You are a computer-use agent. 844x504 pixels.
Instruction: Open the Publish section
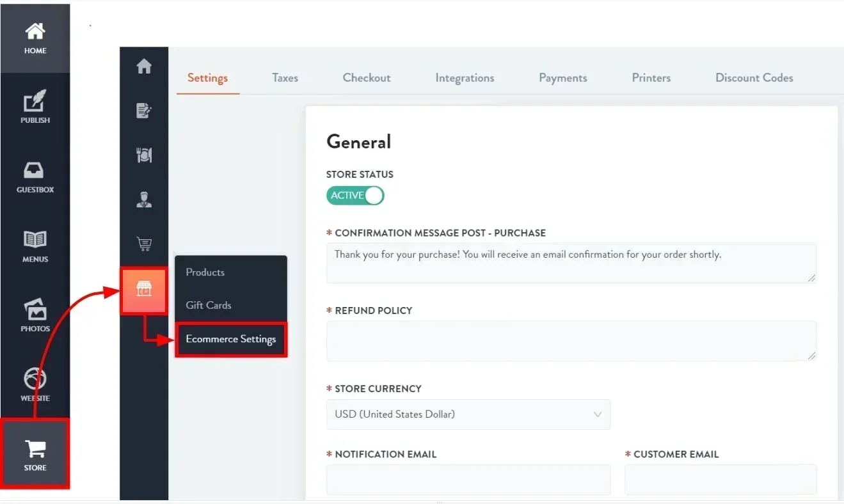[x=35, y=107]
